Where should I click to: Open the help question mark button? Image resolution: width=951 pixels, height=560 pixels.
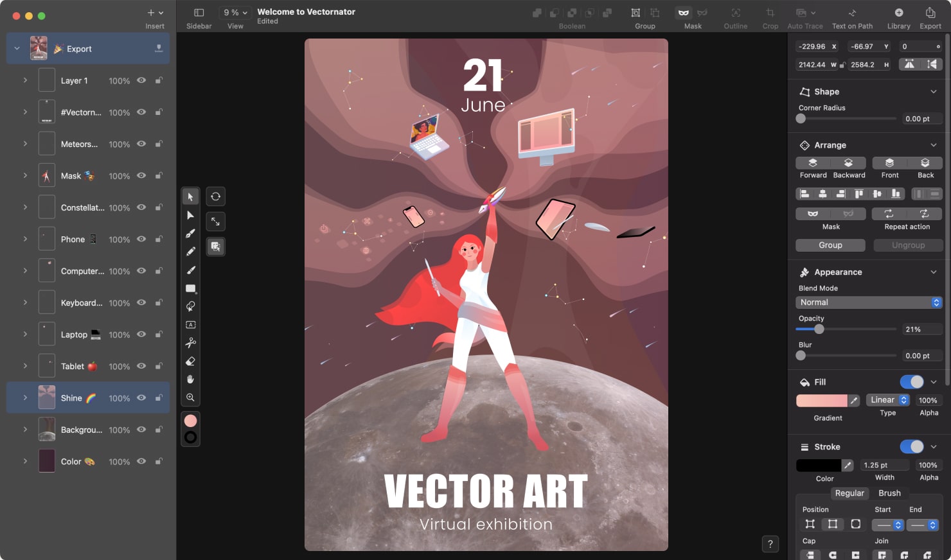(x=770, y=544)
